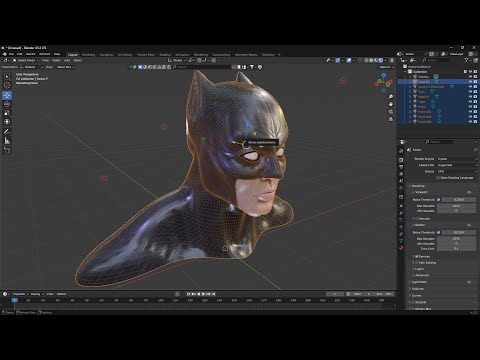Screen dimensions: 480x360
Task: Click the blue Z axis on navigation gizmo
Action: 384,76
